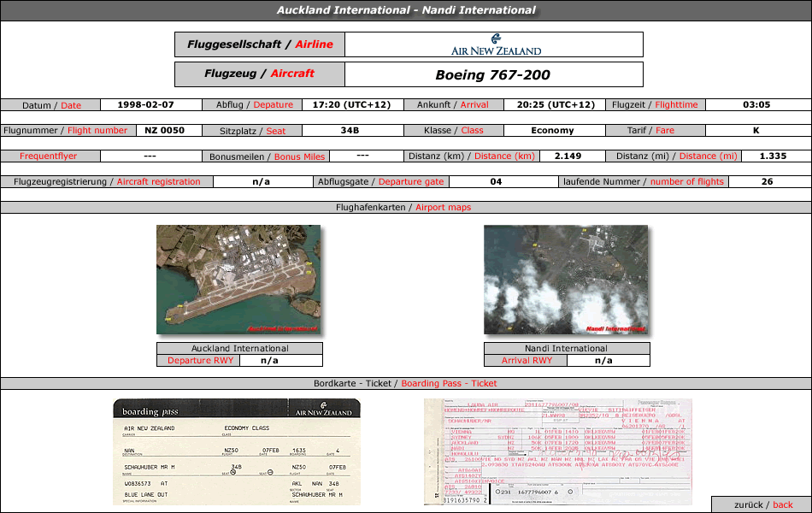This screenshot has height=513, width=812.
Task: Click the Tarif / Fare label
Action: coord(655,131)
